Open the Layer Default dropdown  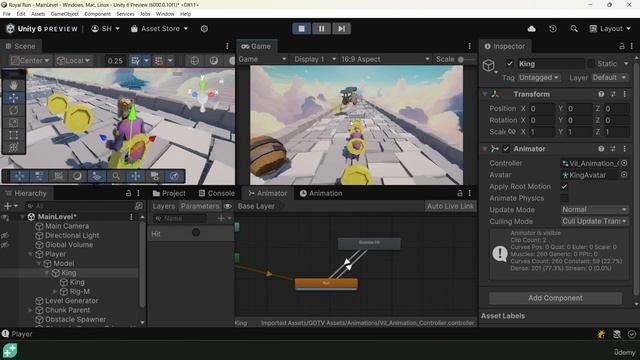609,77
